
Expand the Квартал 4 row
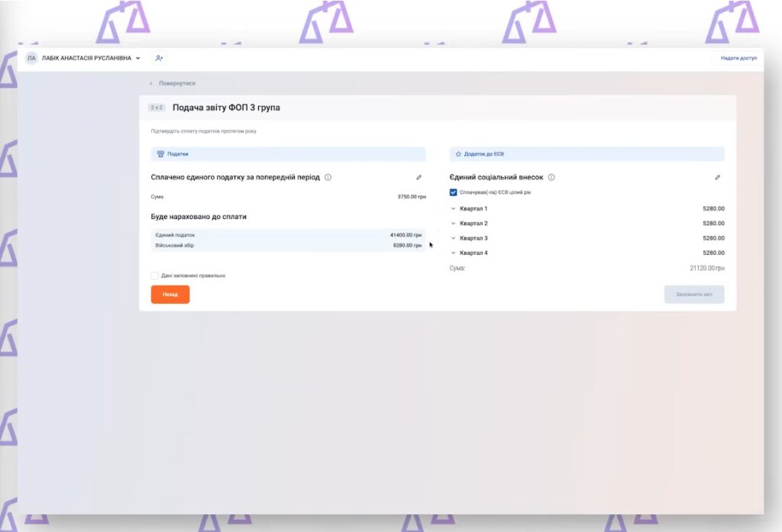coord(454,253)
